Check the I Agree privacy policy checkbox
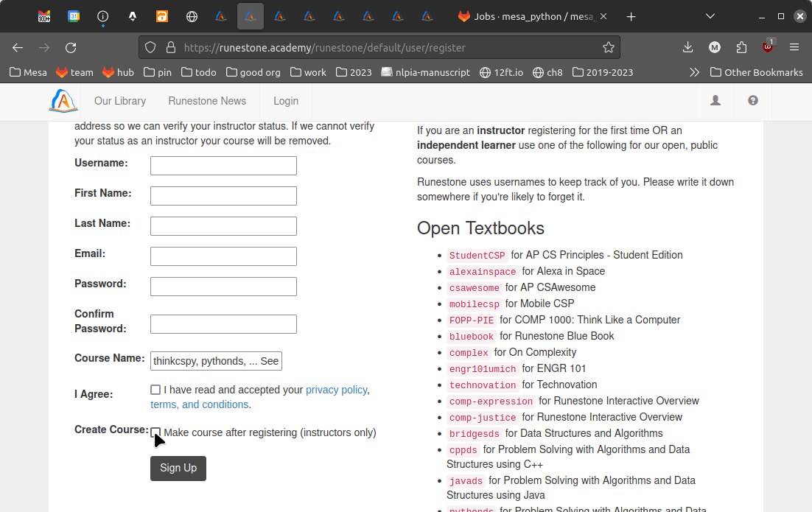Viewport: 812px width, 512px height. [x=155, y=390]
